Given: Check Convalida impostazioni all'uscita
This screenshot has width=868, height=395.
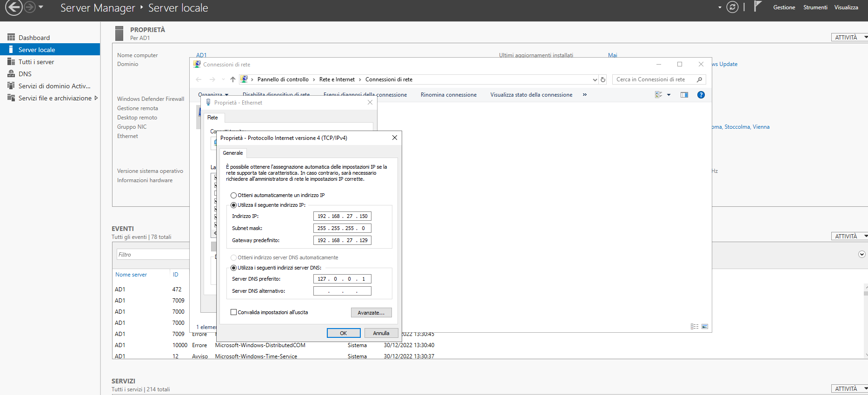Looking at the screenshot, I should pos(234,312).
